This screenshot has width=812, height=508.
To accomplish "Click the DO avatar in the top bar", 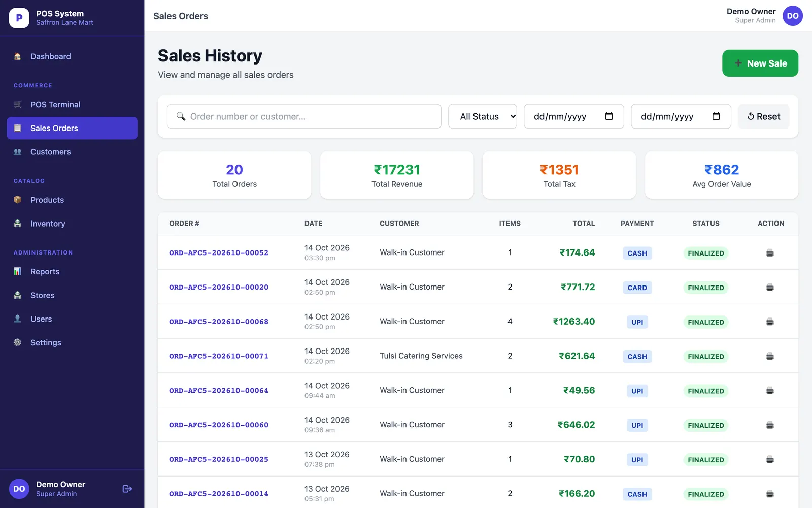I will (792, 16).
